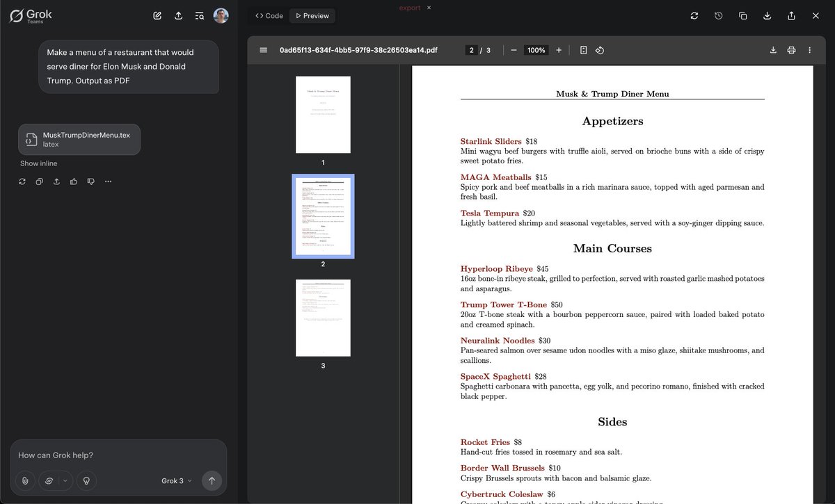Give a thumbs down to the response

(x=90, y=181)
